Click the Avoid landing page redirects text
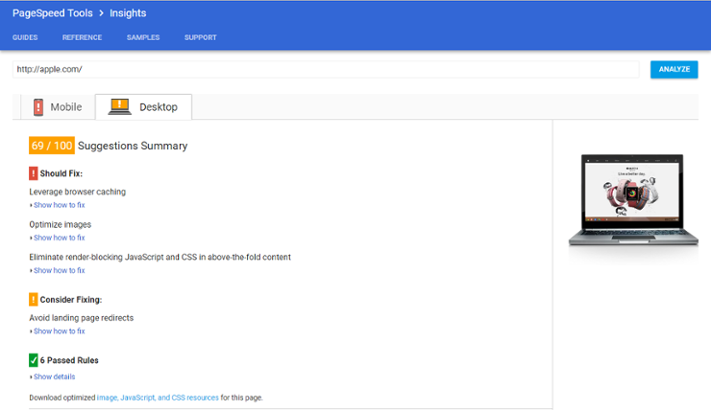 pos(82,318)
